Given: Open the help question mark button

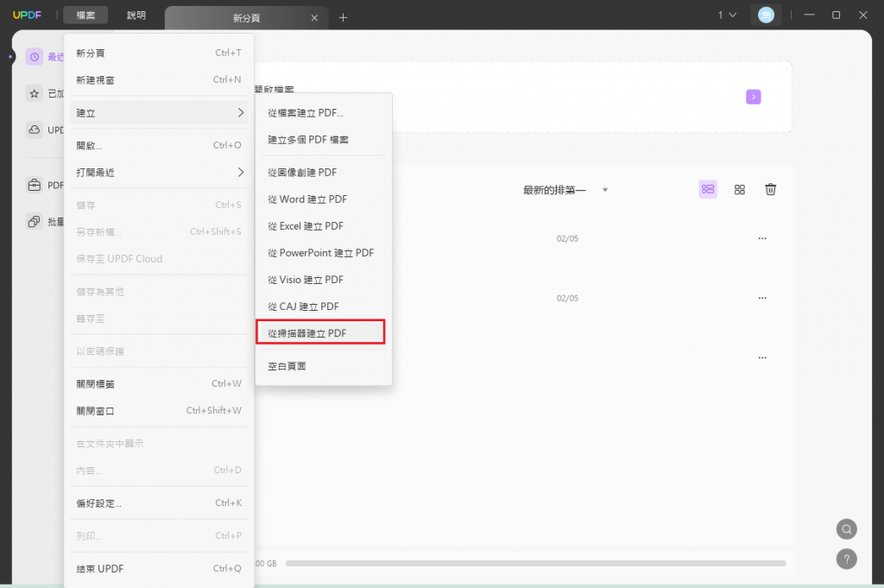Looking at the screenshot, I should (x=846, y=560).
